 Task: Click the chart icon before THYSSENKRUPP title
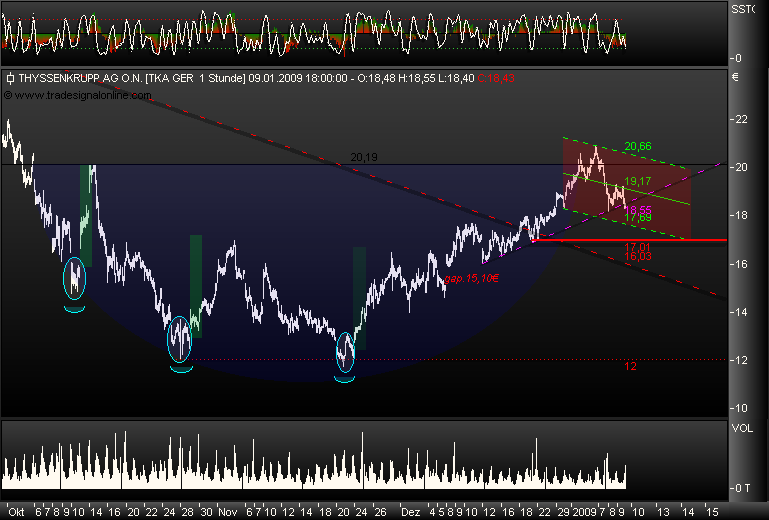point(9,77)
